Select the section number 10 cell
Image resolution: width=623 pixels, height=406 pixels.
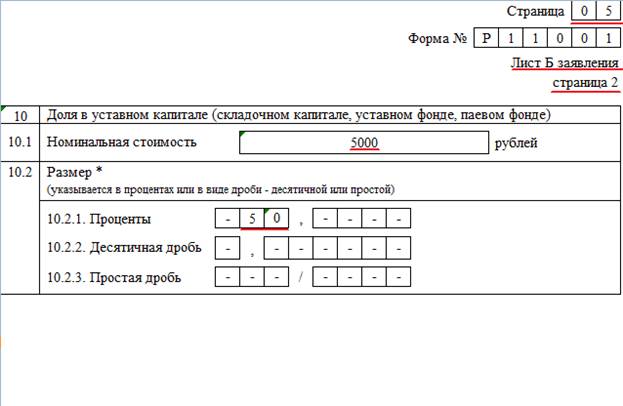pyautogui.click(x=21, y=114)
